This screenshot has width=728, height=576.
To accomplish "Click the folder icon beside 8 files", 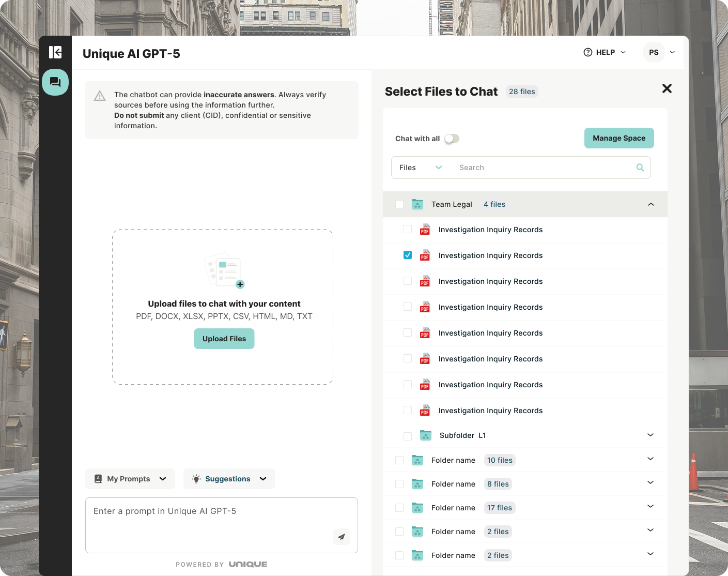I will 417,484.
